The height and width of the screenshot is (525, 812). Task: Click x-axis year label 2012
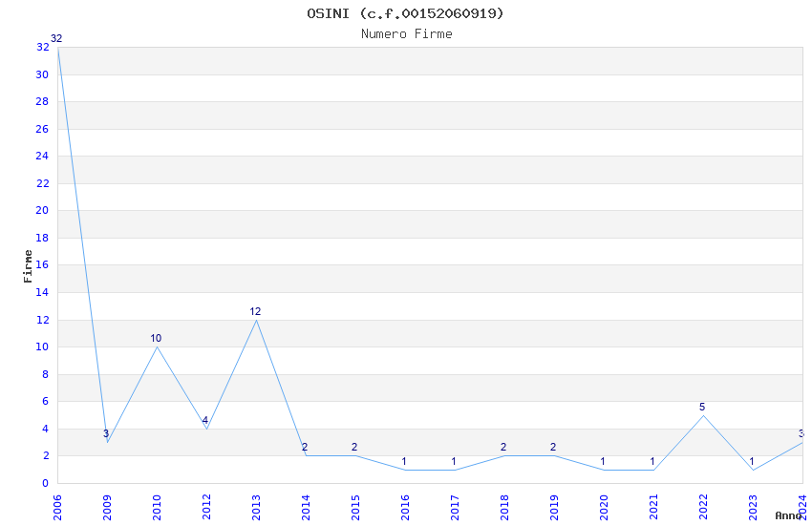tap(206, 508)
